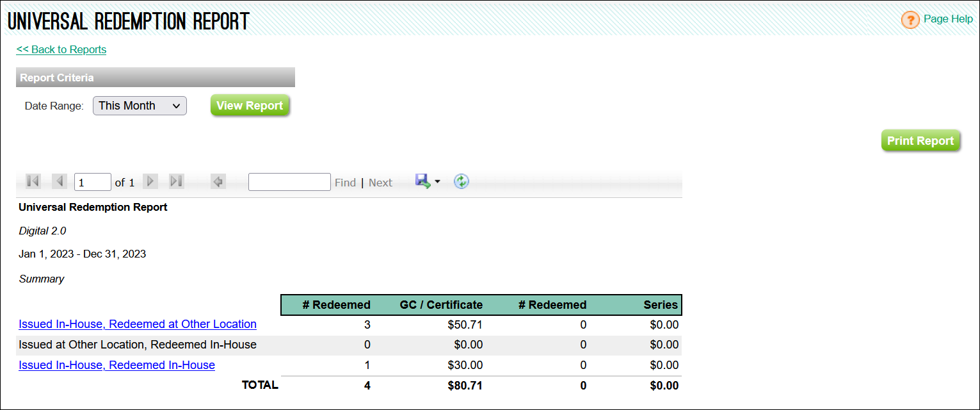Viewport: 980px width, 410px height.
Task: Click the go back to parent report arrow
Action: [218, 182]
